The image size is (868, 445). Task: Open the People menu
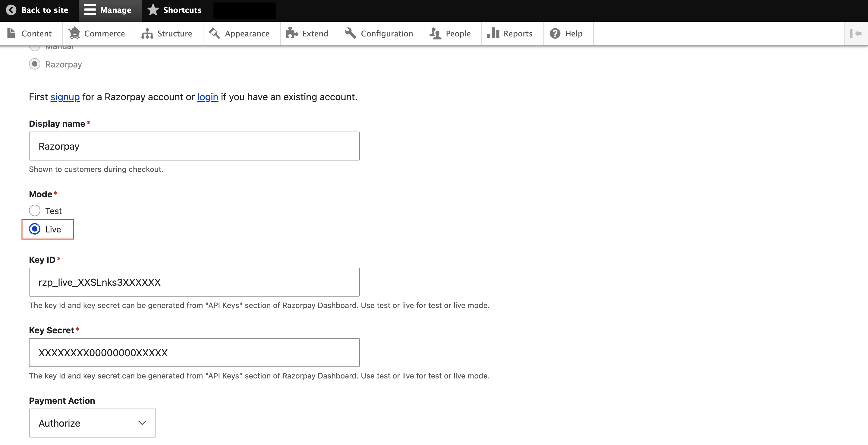(x=453, y=33)
